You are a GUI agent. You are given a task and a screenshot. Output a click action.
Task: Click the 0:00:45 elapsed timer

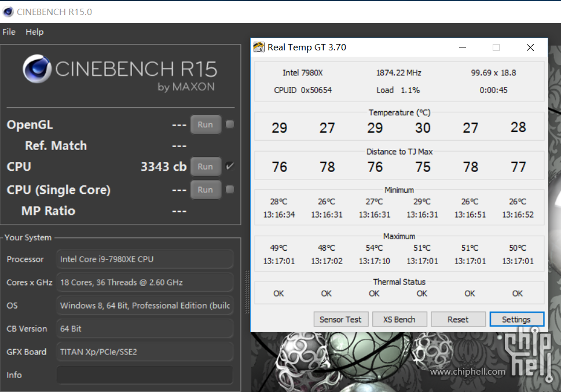(x=493, y=90)
